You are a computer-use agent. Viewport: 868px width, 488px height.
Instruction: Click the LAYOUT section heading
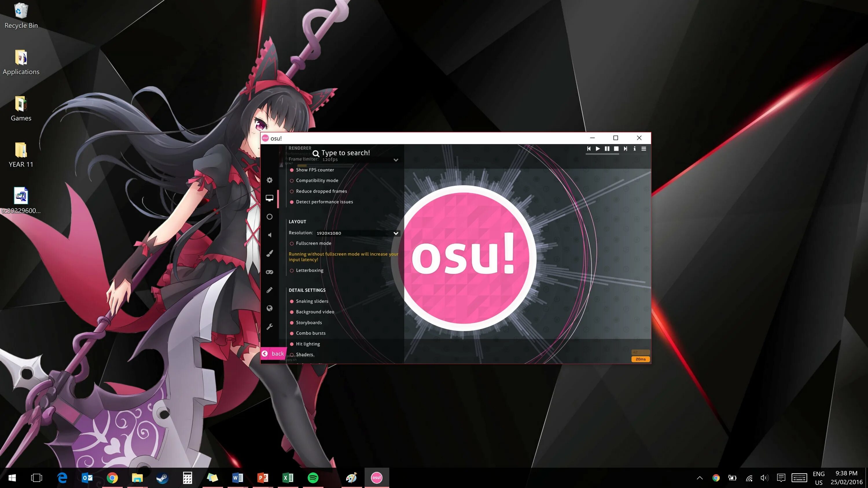(x=297, y=222)
